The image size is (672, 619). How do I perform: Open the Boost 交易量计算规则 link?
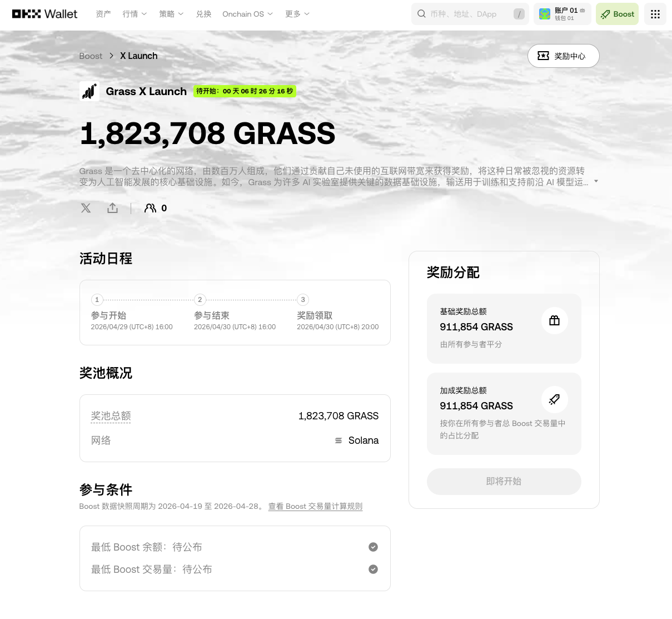coord(315,506)
